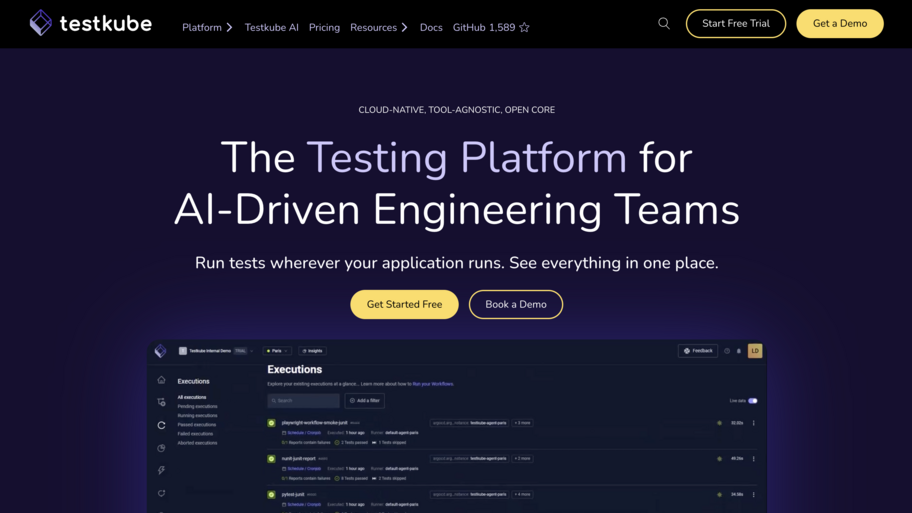Click the Feedback button in dashboard
912x513 pixels.
click(698, 351)
